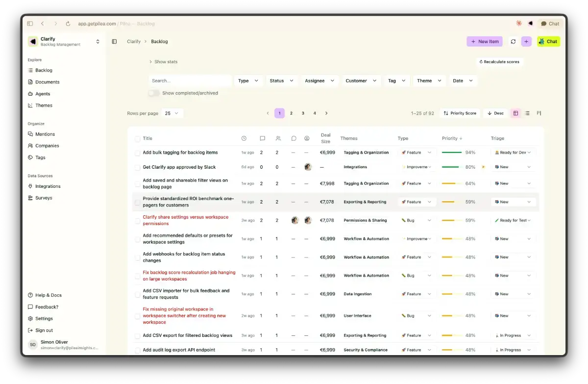Viewport: 588px width, 384px height.
Task: Switch to the list view icon
Action: point(527,113)
